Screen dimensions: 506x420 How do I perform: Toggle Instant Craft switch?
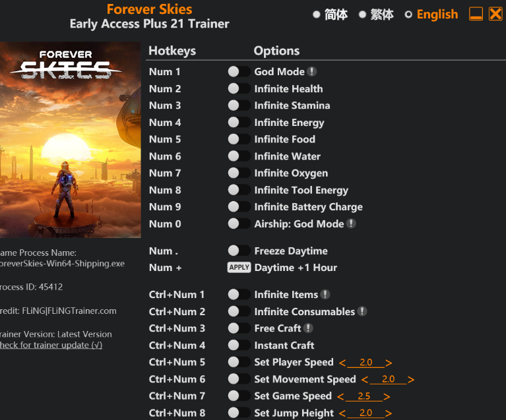click(x=239, y=345)
